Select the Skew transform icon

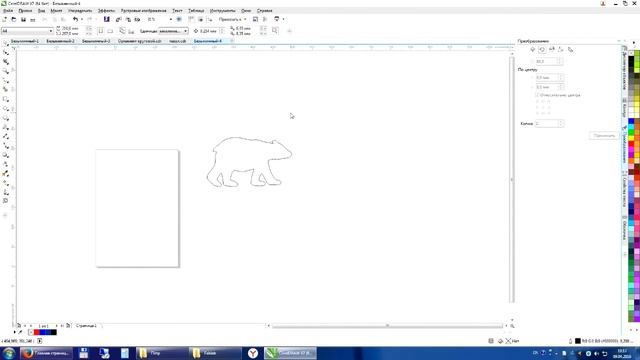(x=570, y=49)
